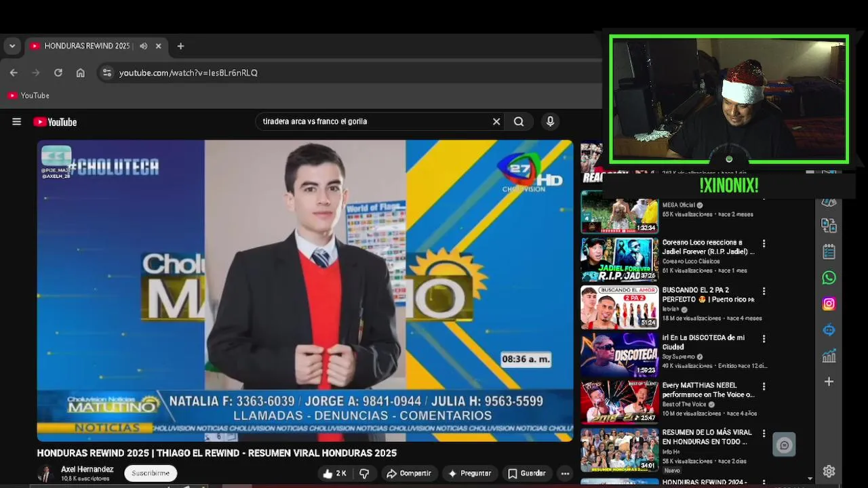Open irl En La DISCOTECA thumbnail
The height and width of the screenshot is (488, 868).
[x=619, y=354]
